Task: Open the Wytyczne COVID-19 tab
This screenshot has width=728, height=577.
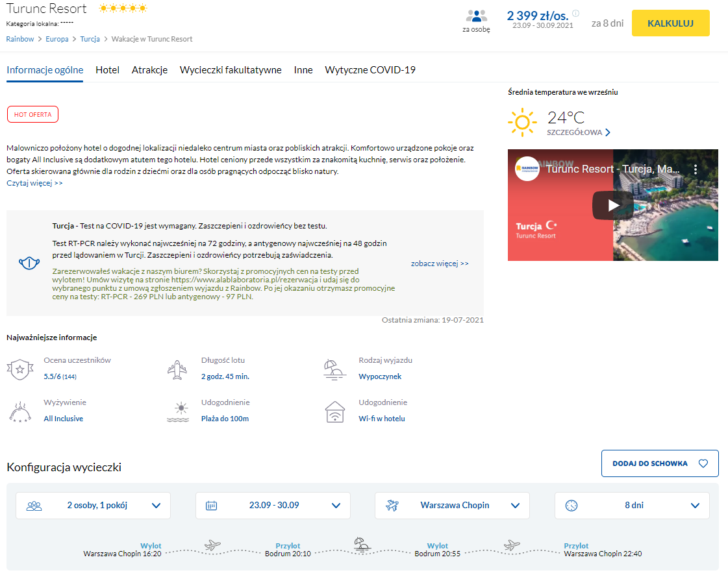Action: [x=370, y=70]
